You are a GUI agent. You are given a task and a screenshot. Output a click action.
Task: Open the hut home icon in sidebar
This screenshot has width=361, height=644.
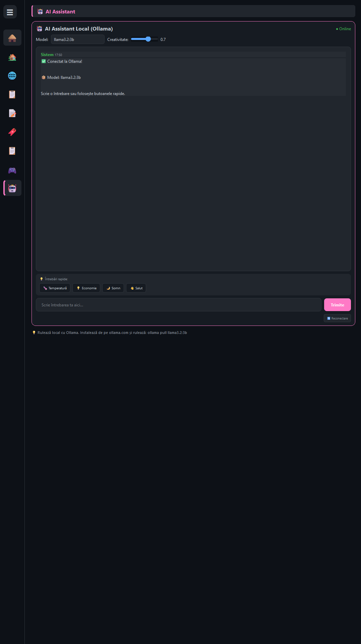click(x=12, y=38)
